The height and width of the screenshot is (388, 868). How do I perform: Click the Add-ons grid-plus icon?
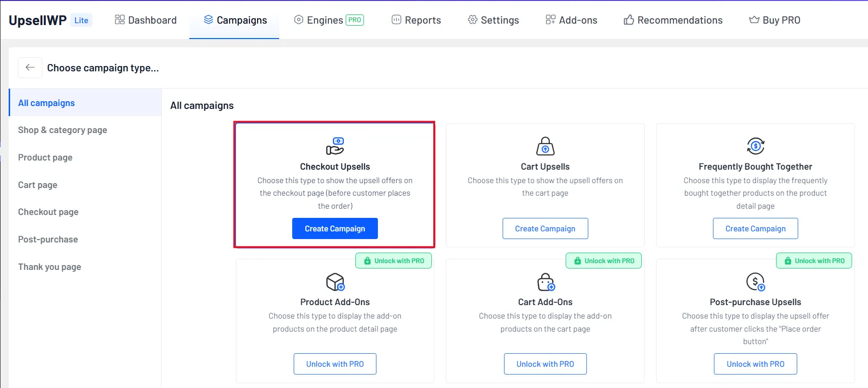tap(551, 20)
